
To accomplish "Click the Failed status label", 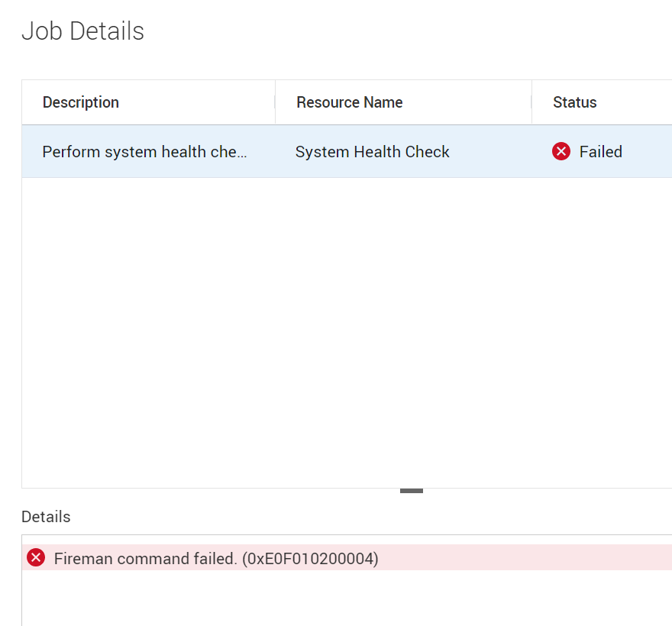I will 603,151.
